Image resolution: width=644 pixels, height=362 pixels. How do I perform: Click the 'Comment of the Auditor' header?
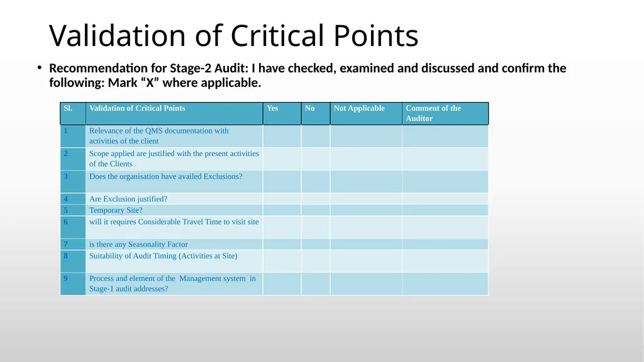[445, 113]
